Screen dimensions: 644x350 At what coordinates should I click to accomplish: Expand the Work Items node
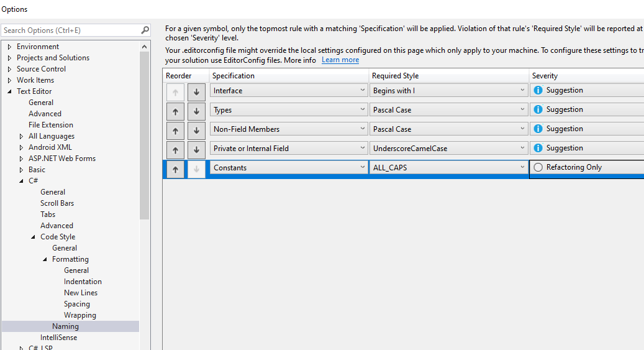click(9, 80)
